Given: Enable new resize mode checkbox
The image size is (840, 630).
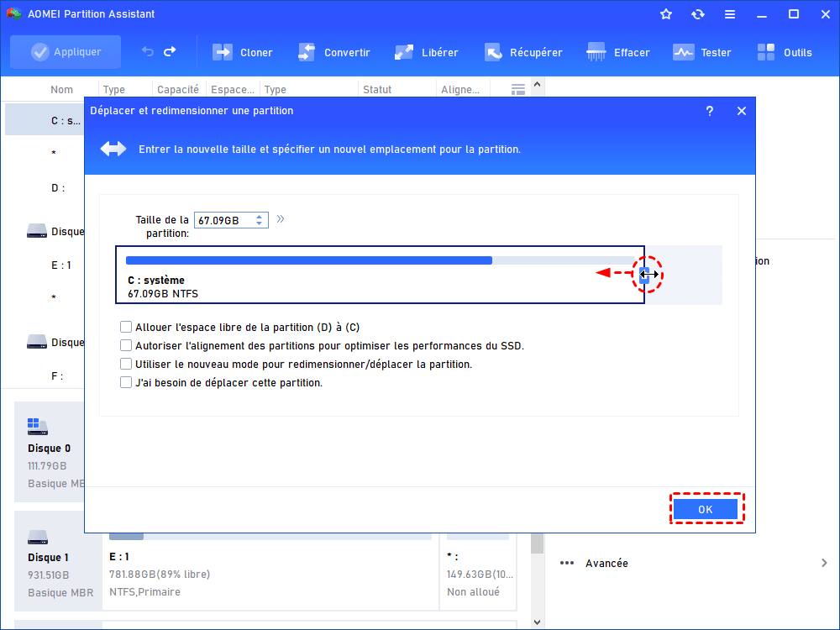Looking at the screenshot, I should [x=126, y=365].
